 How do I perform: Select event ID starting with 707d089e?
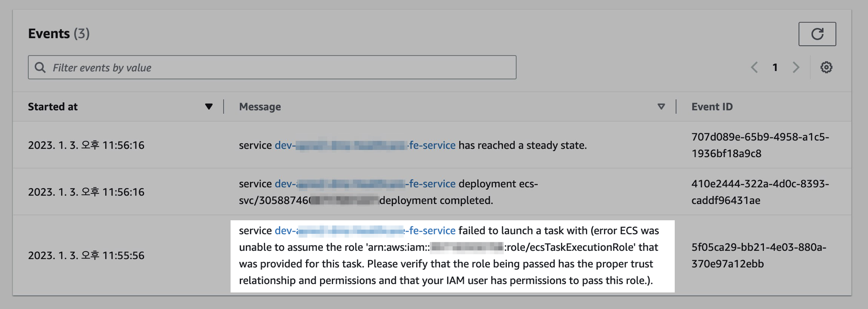pos(759,145)
